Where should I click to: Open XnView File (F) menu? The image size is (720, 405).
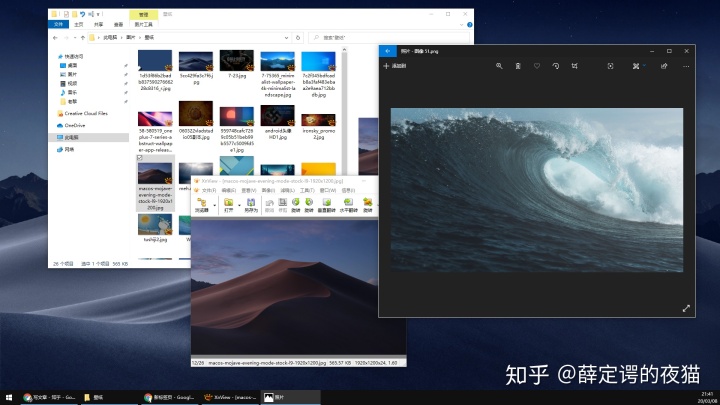tap(209, 190)
